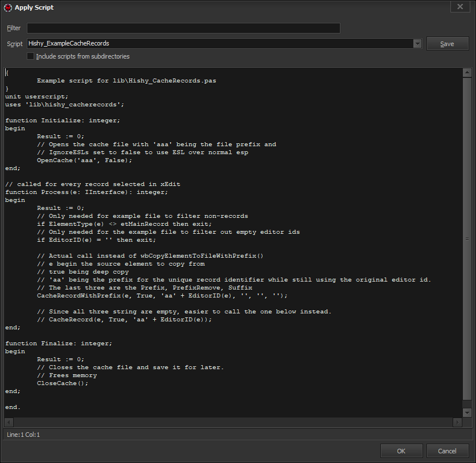Dismiss the dialog with Cancel
The width and height of the screenshot is (476, 463).
pos(447,450)
